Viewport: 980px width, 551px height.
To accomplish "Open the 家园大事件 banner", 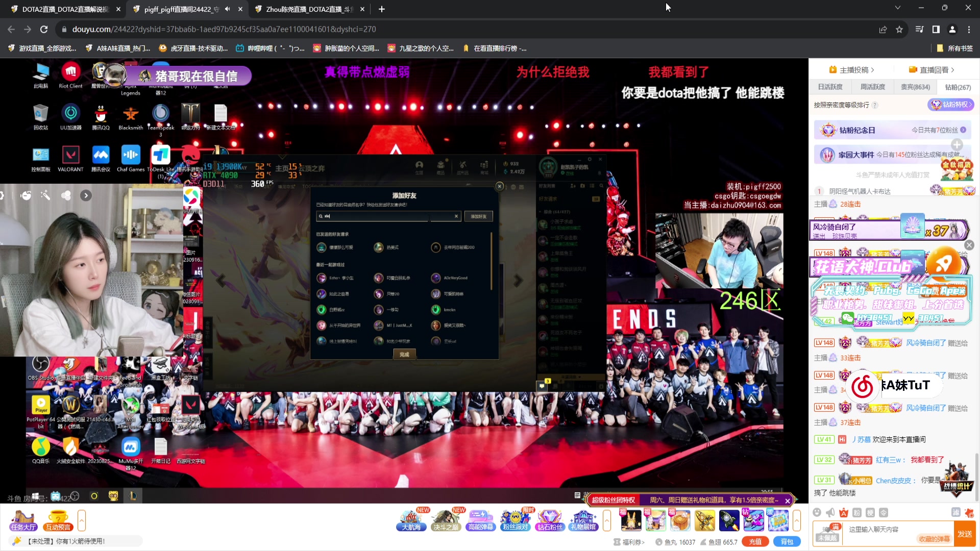I will click(x=893, y=155).
